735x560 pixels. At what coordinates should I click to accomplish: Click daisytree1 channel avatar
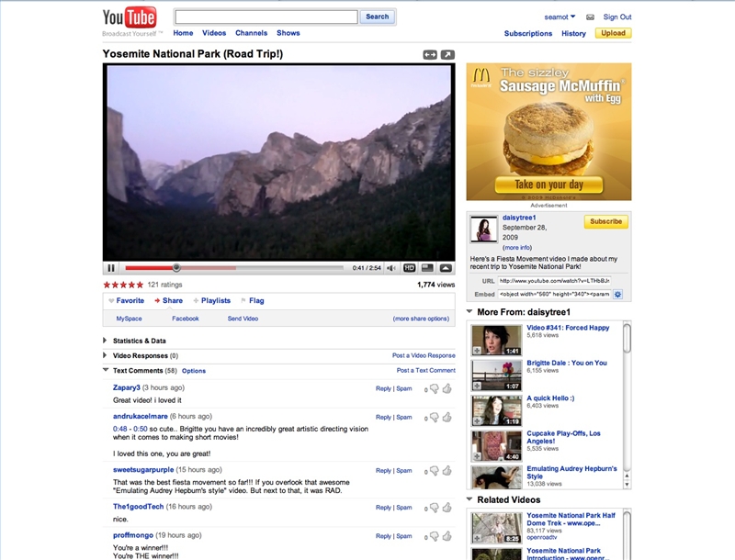click(x=484, y=230)
